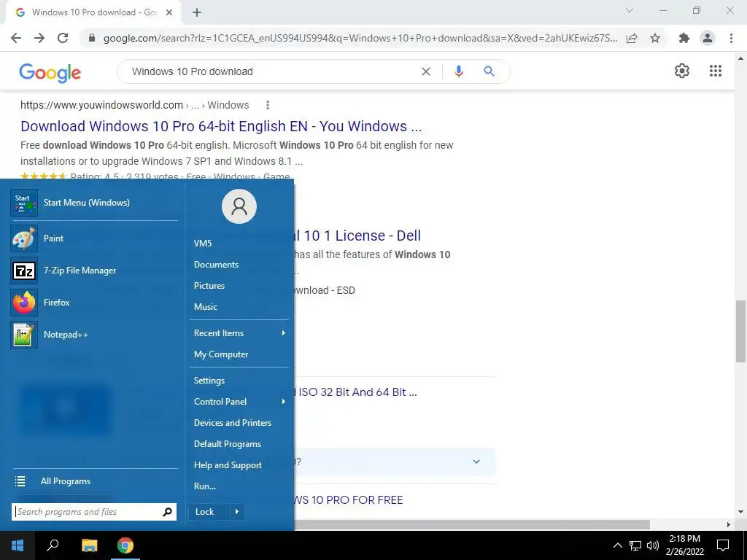
Task: Launch 7-Zip File Manager
Action: pyautogui.click(x=94, y=271)
